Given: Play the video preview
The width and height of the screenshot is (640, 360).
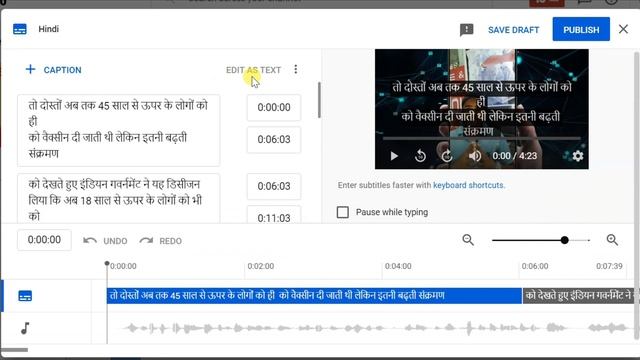Looking at the screenshot, I should point(394,156).
